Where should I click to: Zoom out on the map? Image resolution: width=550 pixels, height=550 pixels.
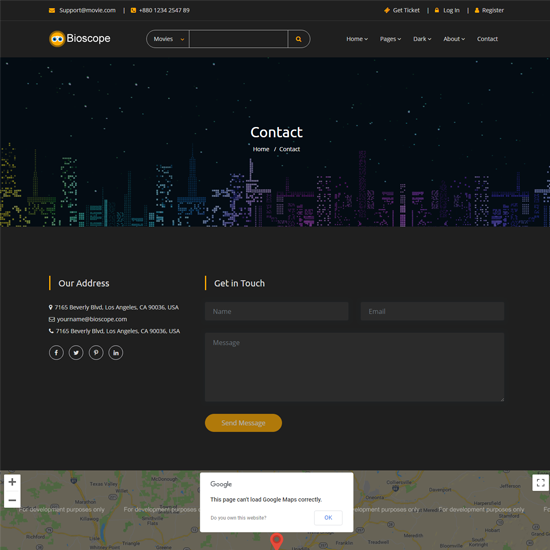(12, 500)
